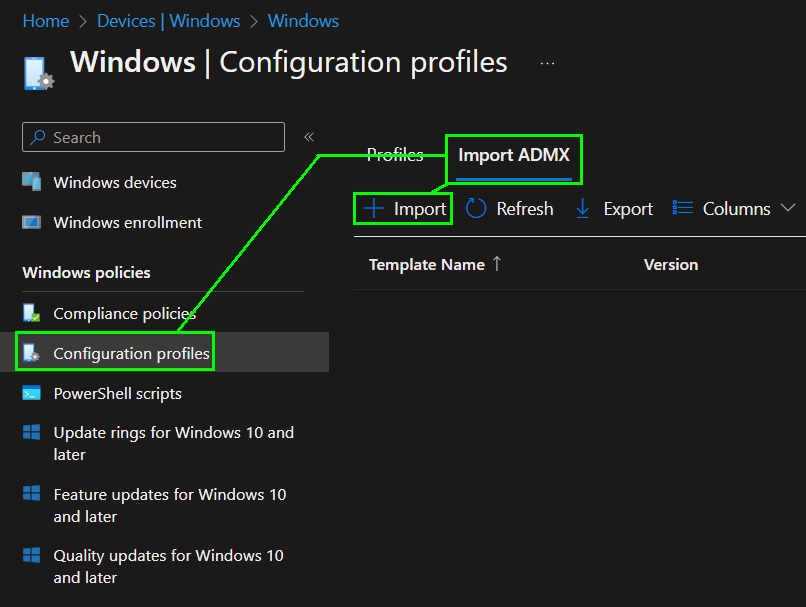Click the Windows devices sidebar icon
This screenshot has height=607, width=806.
click(32, 182)
